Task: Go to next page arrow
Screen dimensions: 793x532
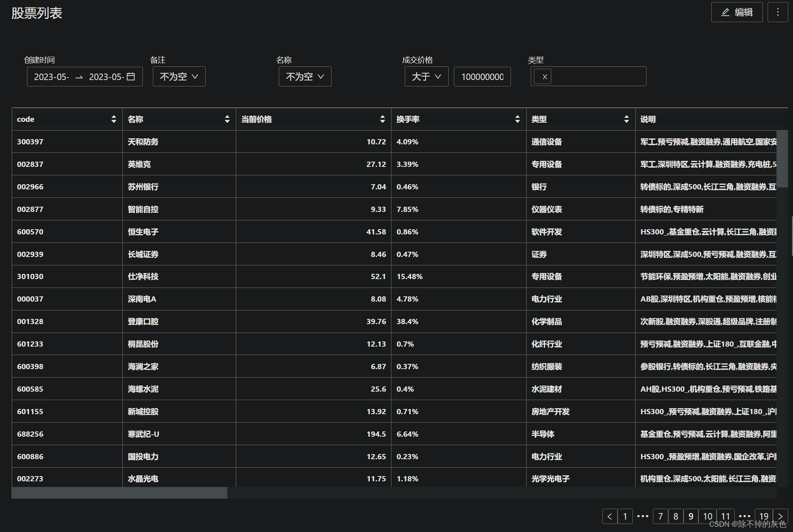Action: pos(780,516)
